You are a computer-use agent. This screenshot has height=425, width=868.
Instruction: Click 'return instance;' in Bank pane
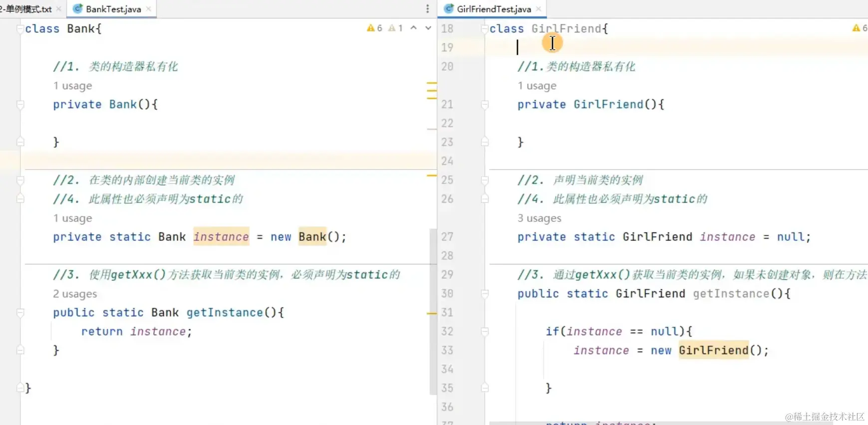coord(137,332)
